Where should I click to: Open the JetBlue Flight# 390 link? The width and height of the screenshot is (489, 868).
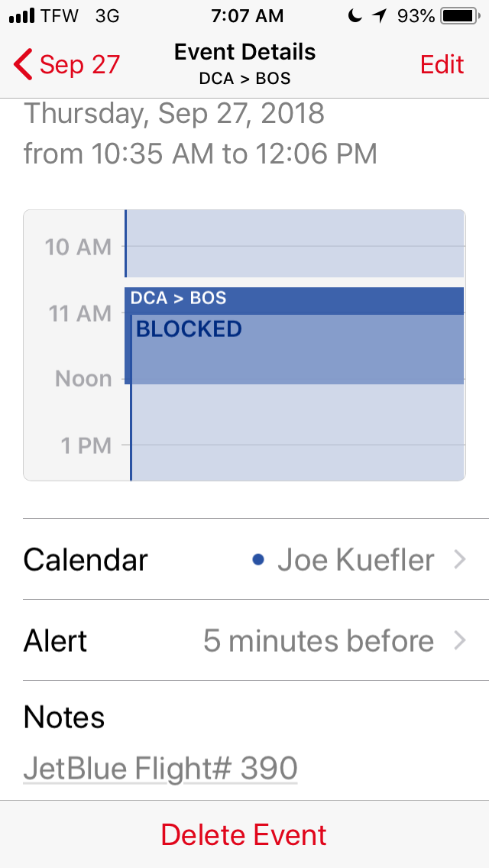[x=160, y=769]
